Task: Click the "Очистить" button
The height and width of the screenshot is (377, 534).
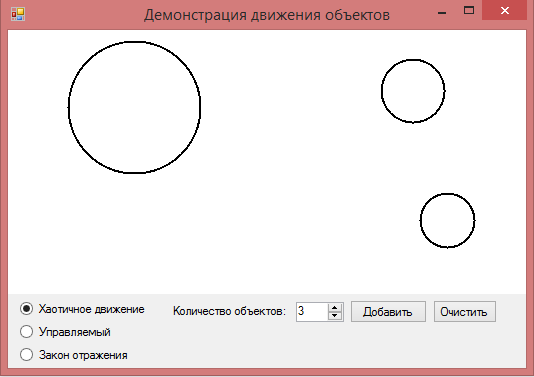Action: pyautogui.click(x=465, y=312)
